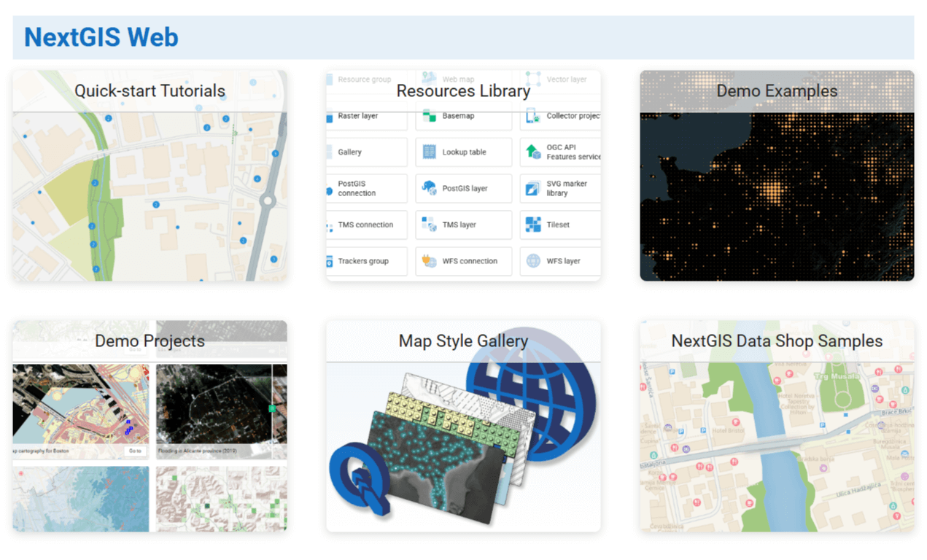
Task: Click the Lookup table icon
Action: click(429, 152)
